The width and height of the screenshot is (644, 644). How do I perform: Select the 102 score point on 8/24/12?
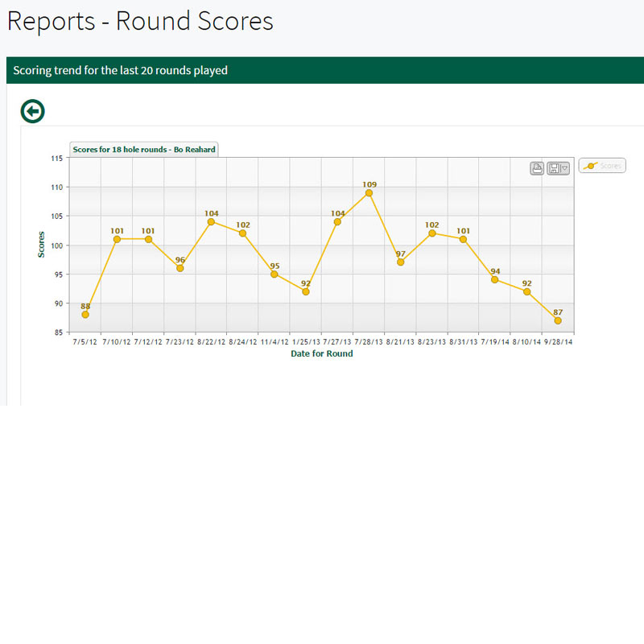coord(242,233)
